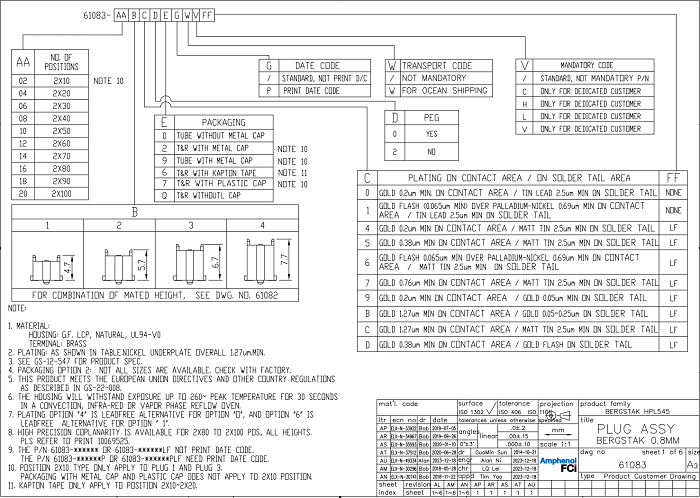Viewport: 700px width, 498px height.
Task: Select plug height drawing 7.7
Action: point(269,261)
